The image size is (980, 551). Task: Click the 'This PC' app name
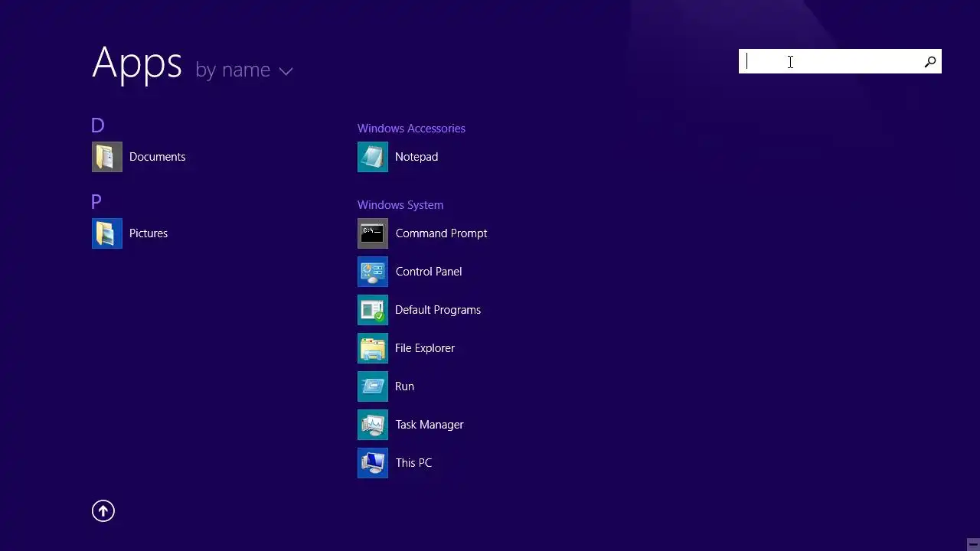[x=413, y=463]
